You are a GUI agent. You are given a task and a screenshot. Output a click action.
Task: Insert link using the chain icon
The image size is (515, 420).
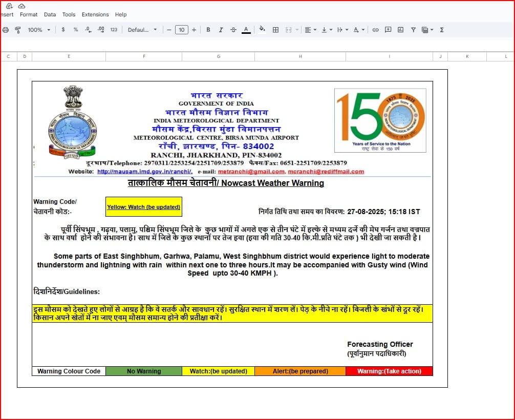point(375,30)
